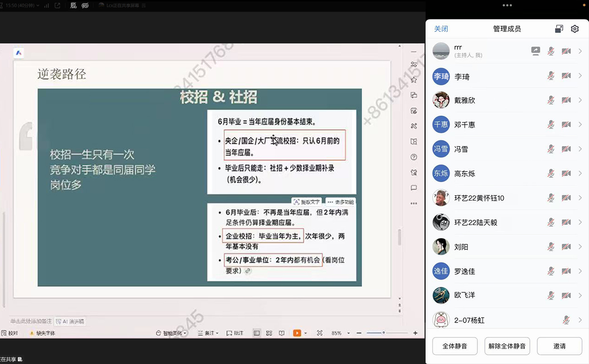This screenshot has height=364, width=589.
Task: Click the 批注 comments item in status bar
Action: tap(235, 333)
